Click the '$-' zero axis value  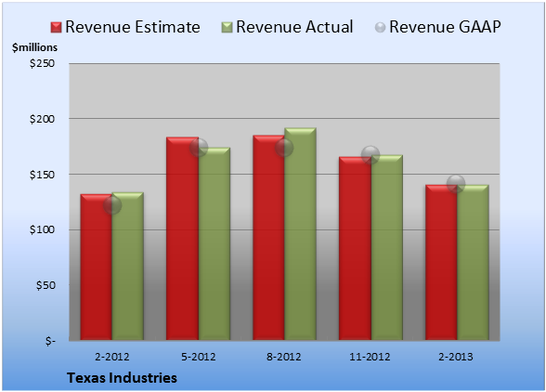50,341
